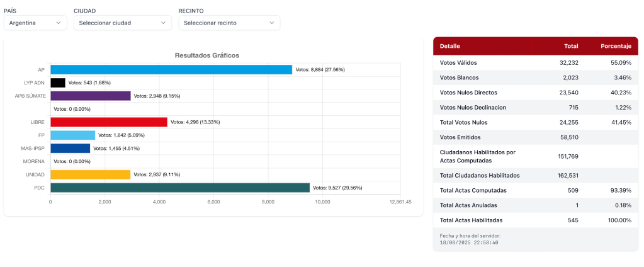Click the Total column header

(x=570, y=46)
